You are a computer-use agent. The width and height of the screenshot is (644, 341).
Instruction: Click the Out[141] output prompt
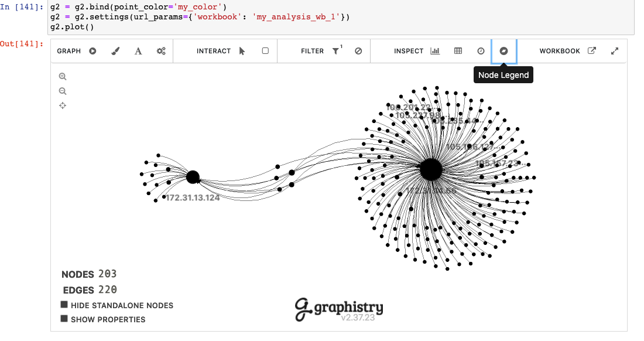click(x=22, y=44)
